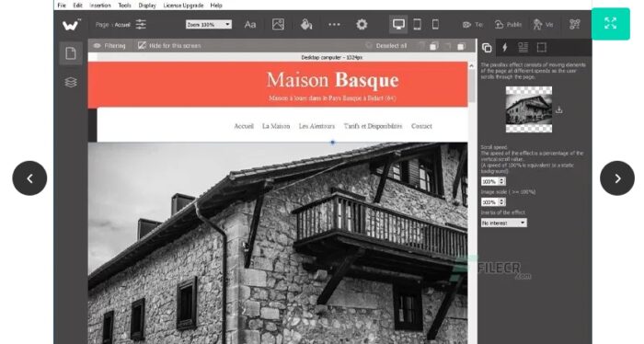Toggle Hide for this screen
This screenshot has height=344, width=644.
tap(169, 46)
